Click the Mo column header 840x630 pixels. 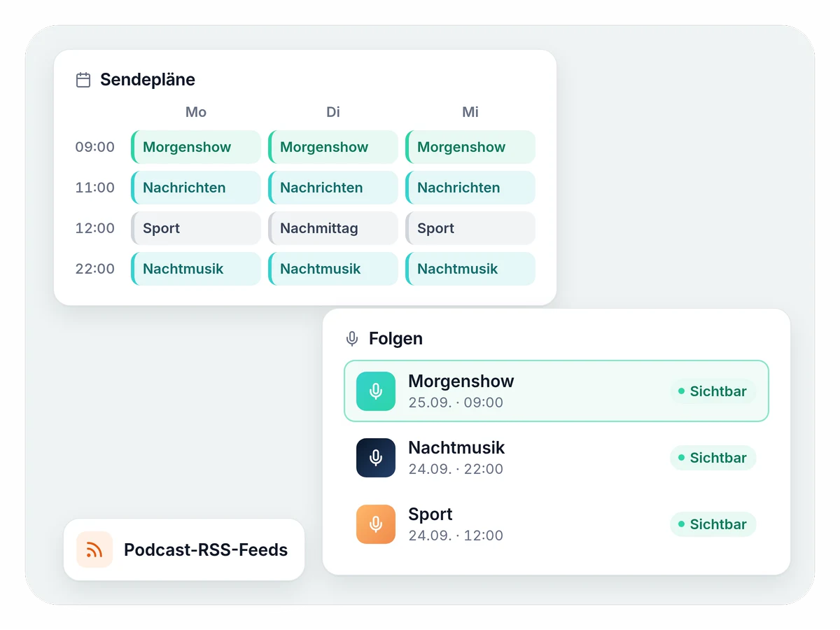pyautogui.click(x=196, y=112)
